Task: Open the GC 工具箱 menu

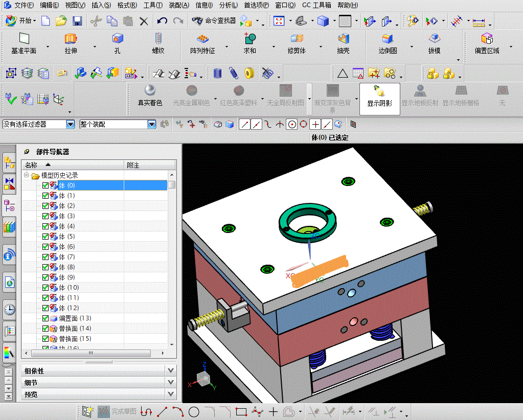Action: click(x=316, y=5)
